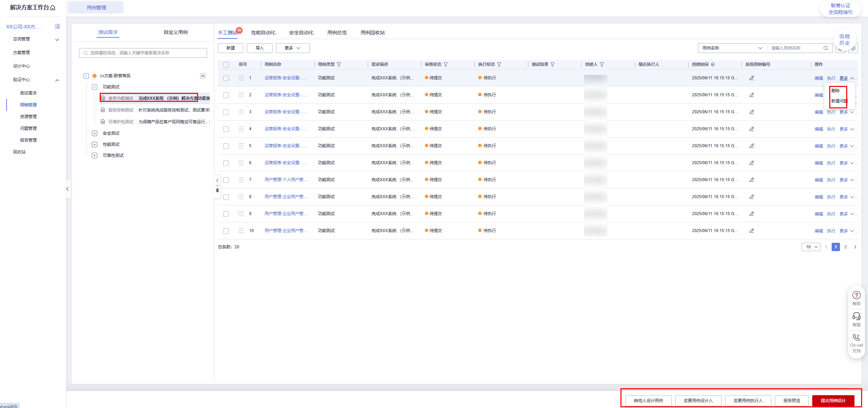Click the home icon beside 解决方案工作台
Viewport: 868px width, 408px height.
pyautogui.click(x=53, y=8)
